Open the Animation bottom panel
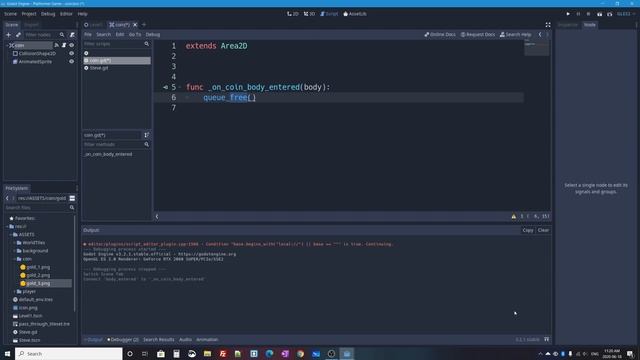Image resolution: width=640 pixels, height=360 pixels. click(x=207, y=340)
